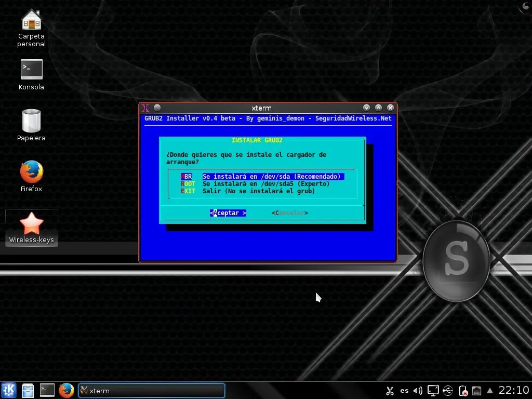Select the xterm taskbar entry
This screenshot has width=532, height=399.
[x=151, y=391]
